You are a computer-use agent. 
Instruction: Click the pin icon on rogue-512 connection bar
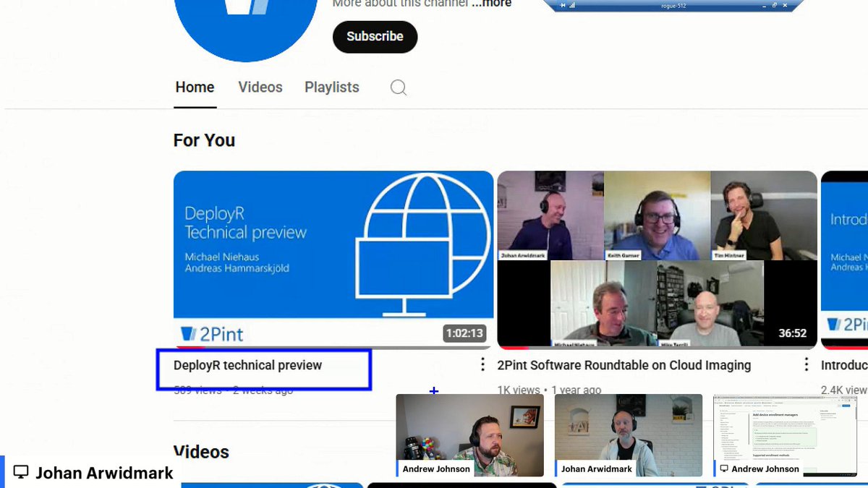(x=562, y=5)
